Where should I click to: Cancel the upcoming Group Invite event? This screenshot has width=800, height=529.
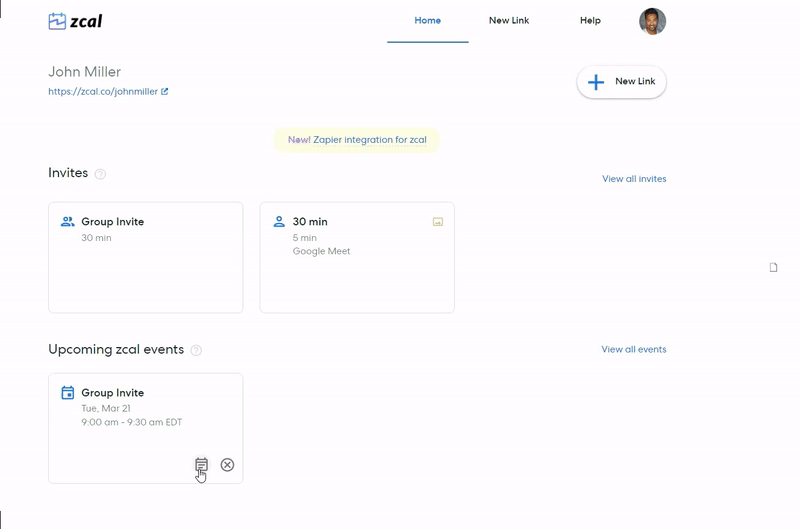click(x=228, y=465)
